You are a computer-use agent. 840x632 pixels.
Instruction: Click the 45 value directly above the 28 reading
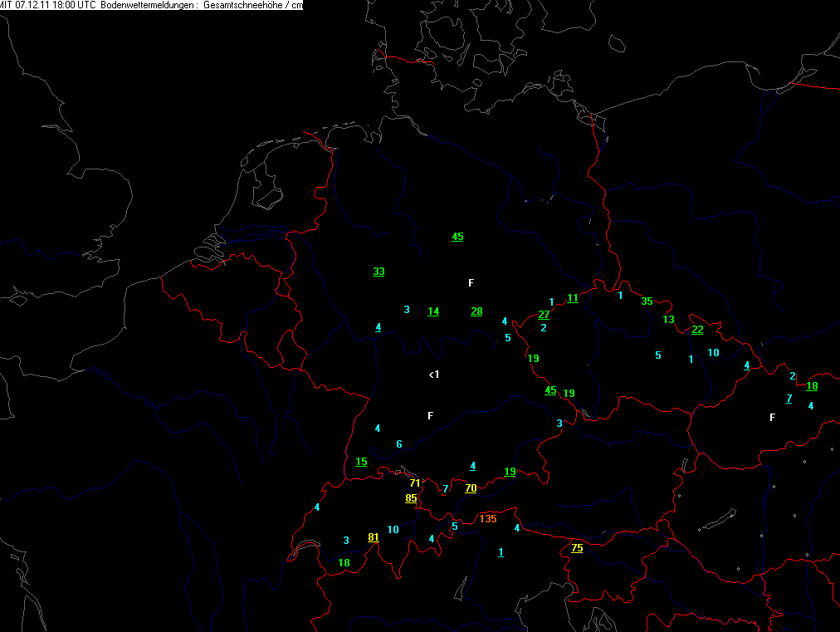click(457, 237)
